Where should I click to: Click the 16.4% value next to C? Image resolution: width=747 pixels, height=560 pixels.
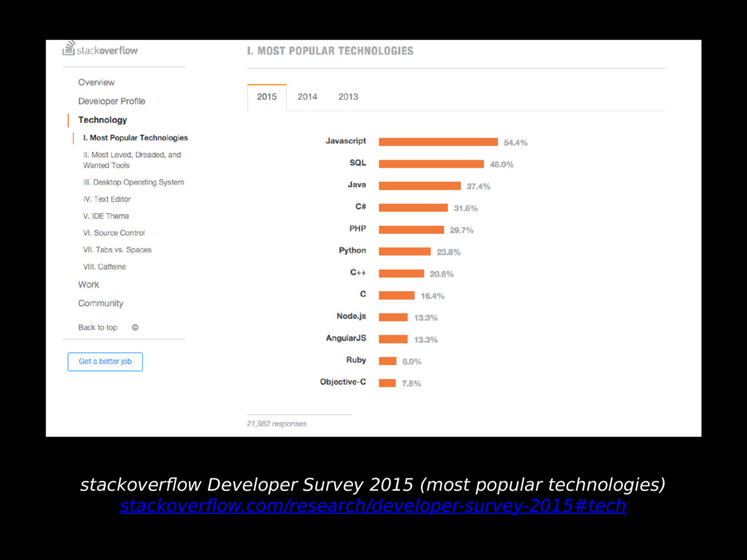coord(433,296)
